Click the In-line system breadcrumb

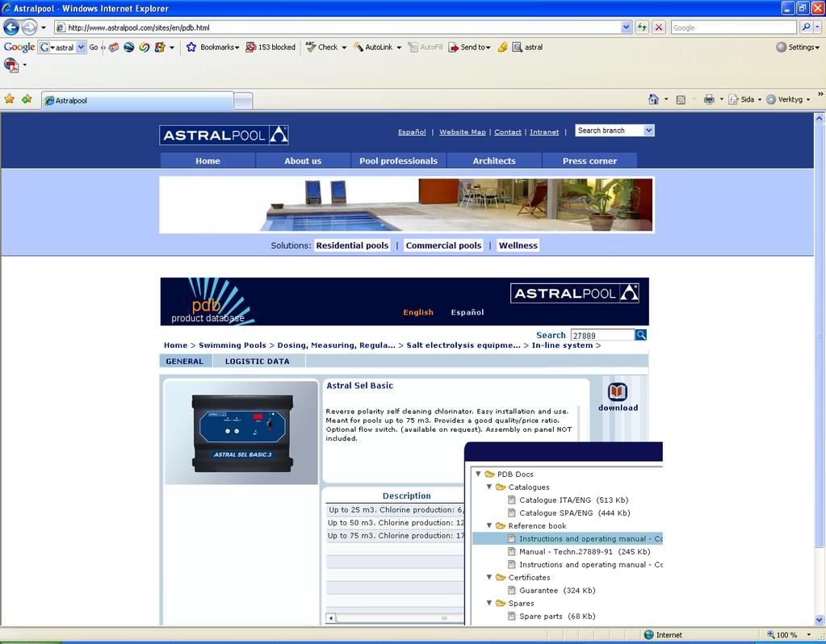tap(562, 345)
